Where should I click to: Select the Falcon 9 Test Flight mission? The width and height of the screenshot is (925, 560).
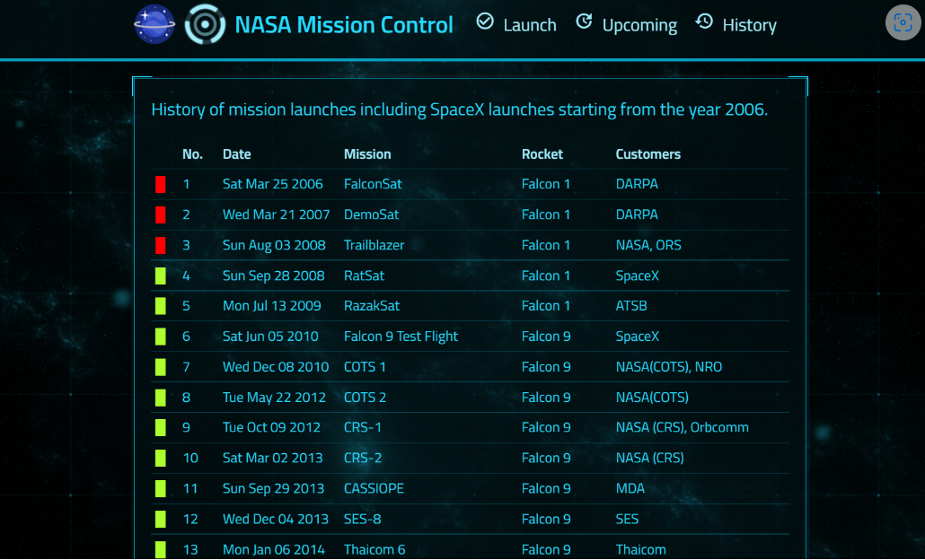point(401,336)
